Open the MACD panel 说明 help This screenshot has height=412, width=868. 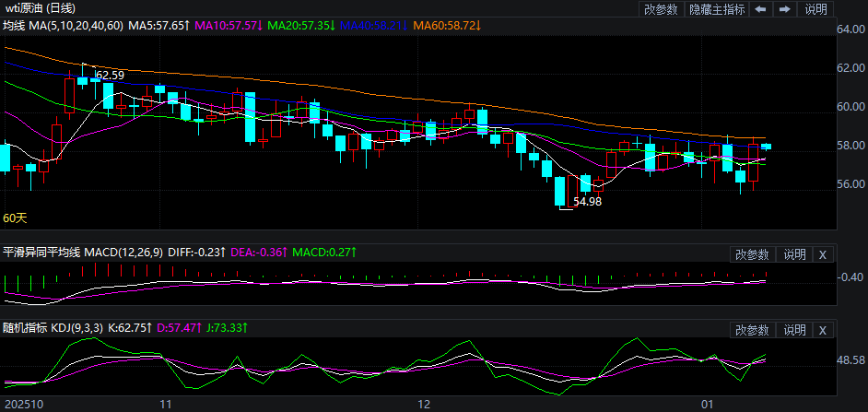793,254
